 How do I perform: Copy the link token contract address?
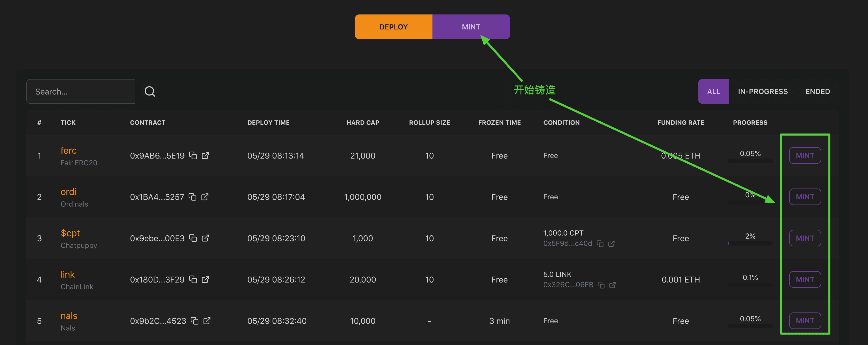(193, 279)
